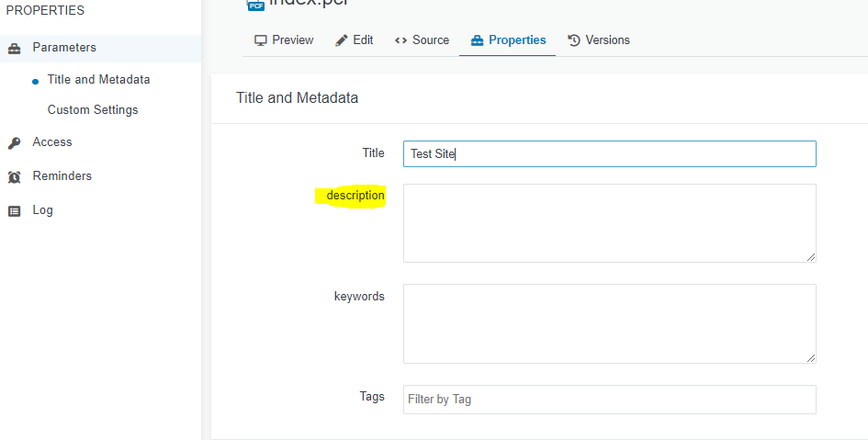Image resolution: width=868 pixels, height=440 pixels.
Task: Click the list icon beside Log
Action: pyautogui.click(x=15, y=210)
